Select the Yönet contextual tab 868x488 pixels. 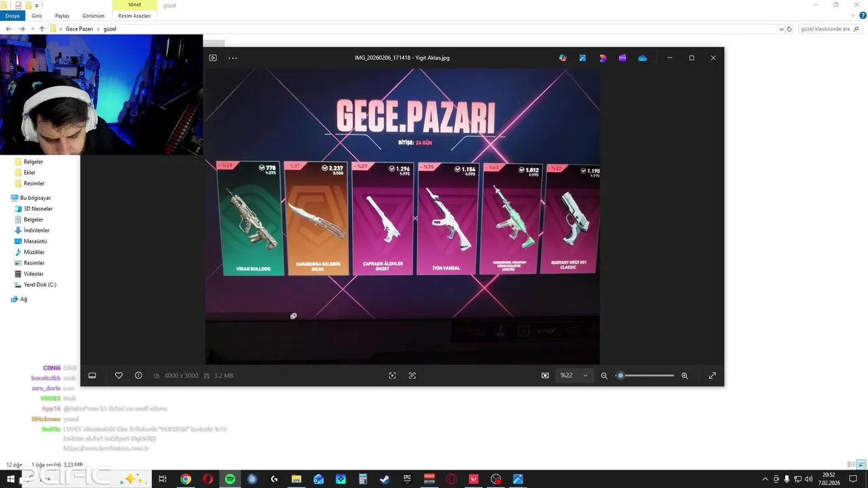click(x=134, y=5)
